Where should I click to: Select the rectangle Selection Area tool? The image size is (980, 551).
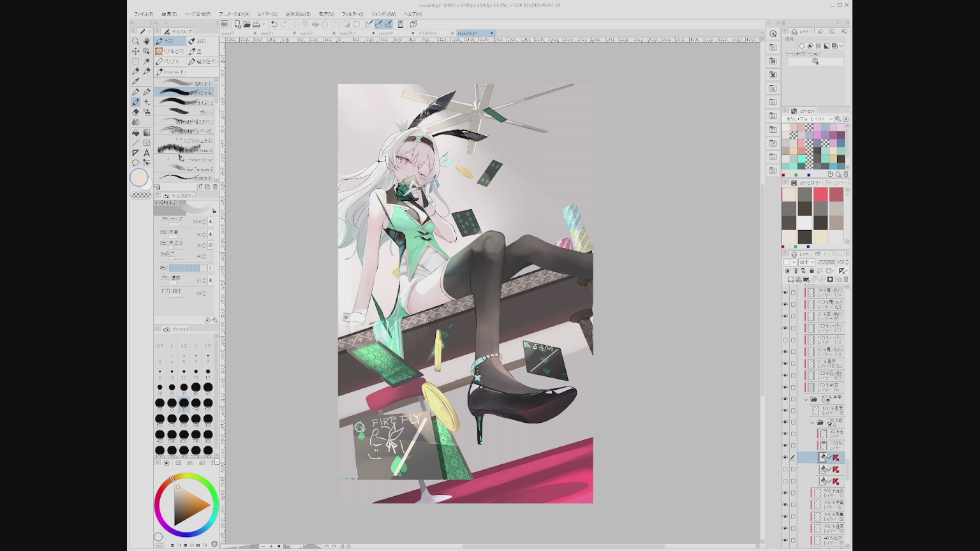click(x=135, y=61)
